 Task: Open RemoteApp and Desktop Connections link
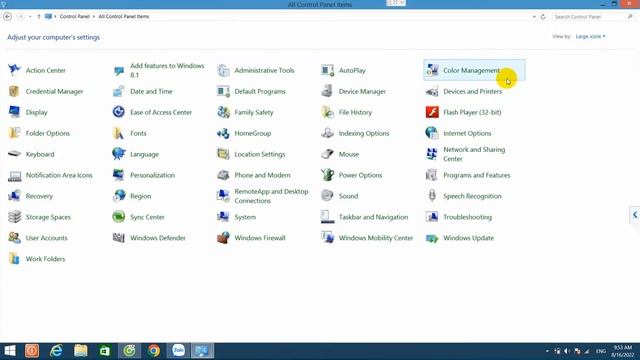pos(271,196)
